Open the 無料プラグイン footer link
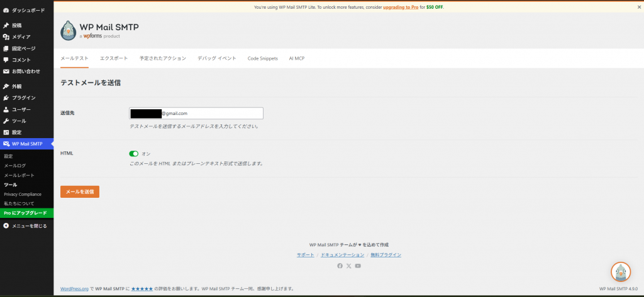This screenshot has height=297, width=644. [x=386, y=255]
